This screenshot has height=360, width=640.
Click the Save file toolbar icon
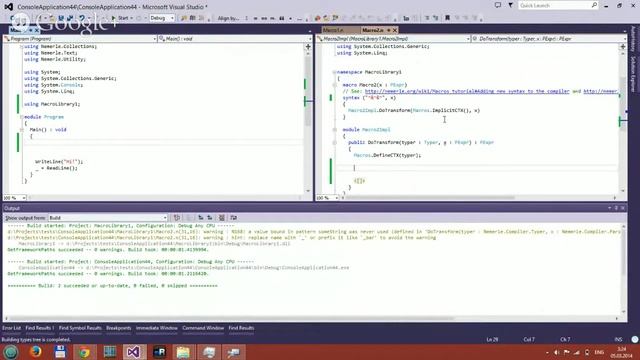[x=61, y=18]
